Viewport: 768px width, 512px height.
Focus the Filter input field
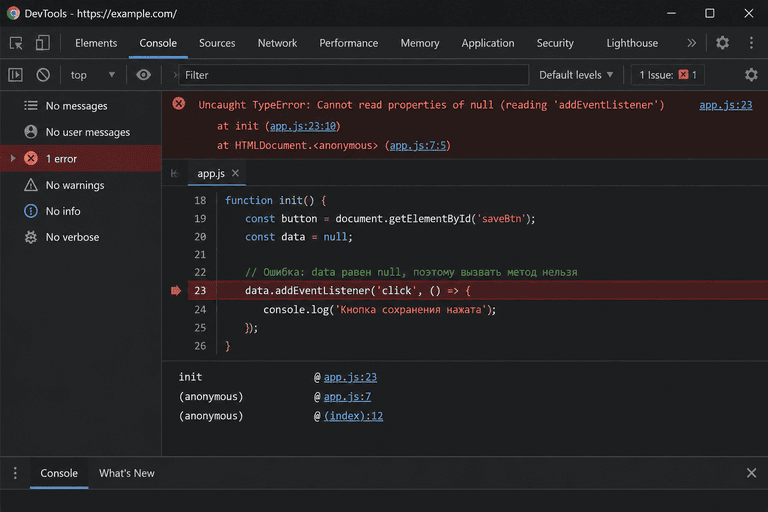354,75
